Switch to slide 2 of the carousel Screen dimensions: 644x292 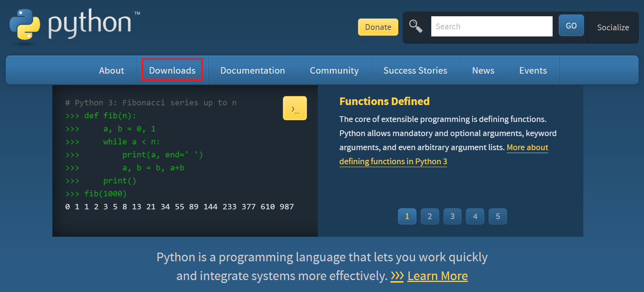tap(430, 216)
